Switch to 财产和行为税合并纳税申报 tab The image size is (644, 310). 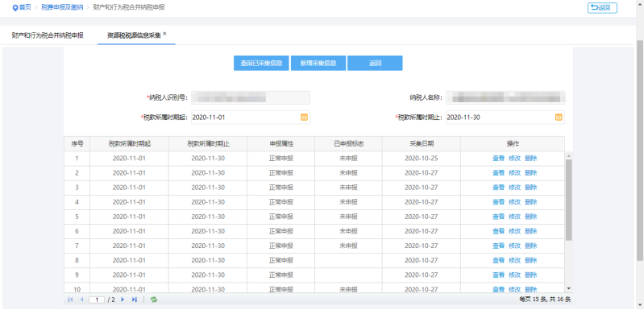point(48,35)
